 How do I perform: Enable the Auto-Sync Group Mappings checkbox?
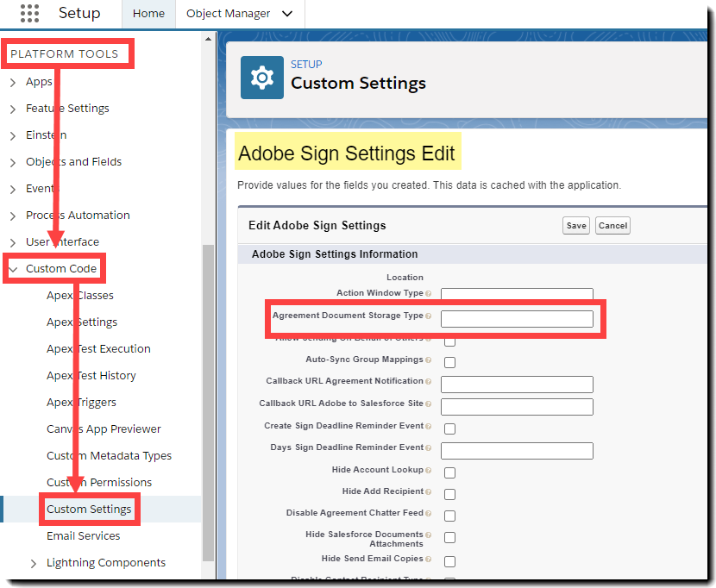(449, 362)
